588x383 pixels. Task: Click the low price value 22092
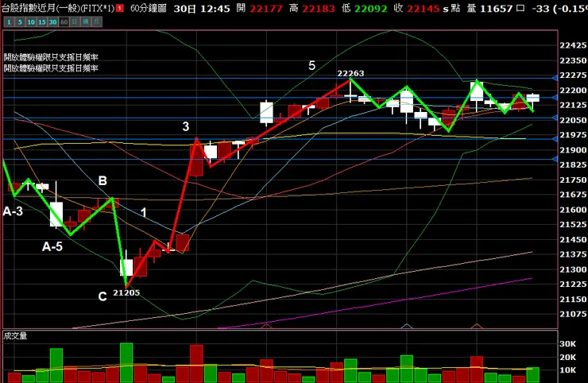pos(371,8)
